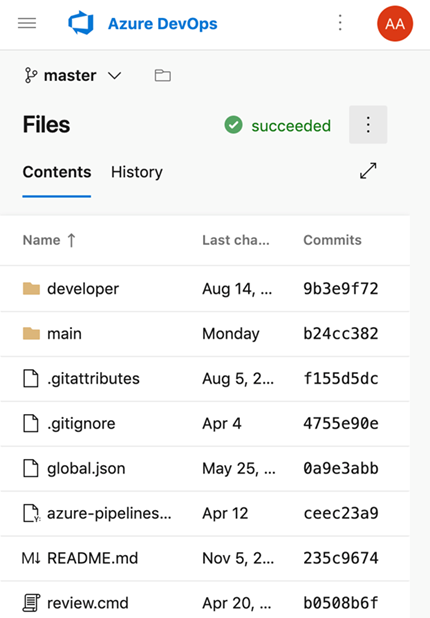The height and width of the screenshot is (618, 430).
Task: Open Files more actions button
Action: point(368,125)
